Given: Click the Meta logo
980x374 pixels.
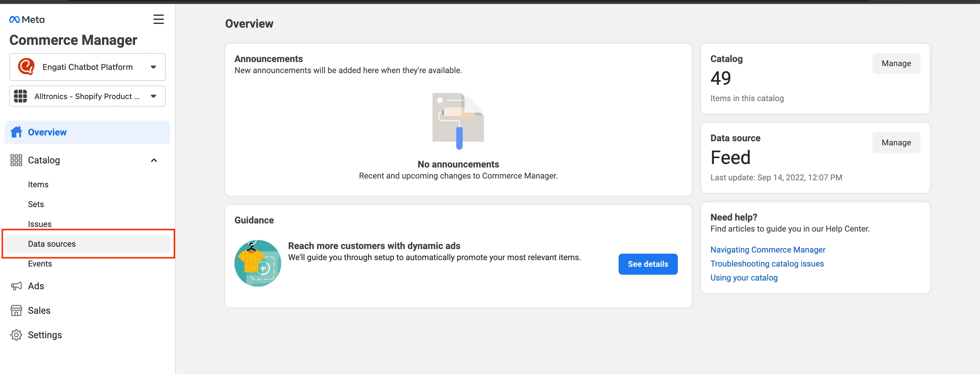Looking at the screenshot, I should (x=27, y=20).
